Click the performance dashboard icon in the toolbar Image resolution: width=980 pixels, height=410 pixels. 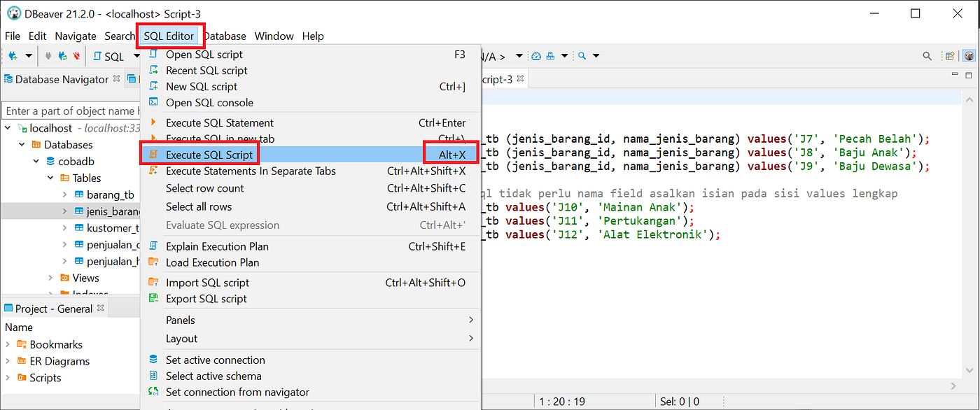[x=536, y=55]
